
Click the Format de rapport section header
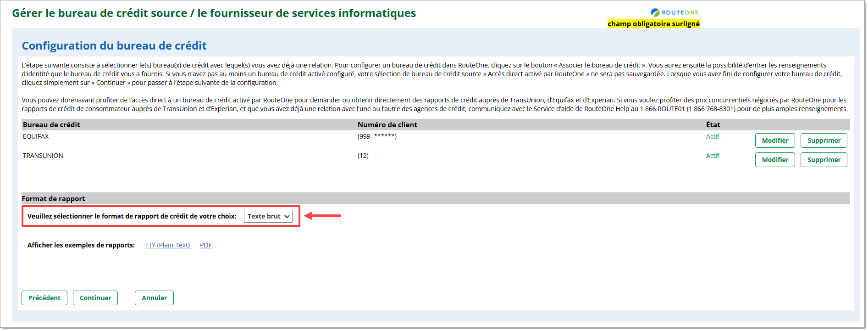(x=53, y=199)
